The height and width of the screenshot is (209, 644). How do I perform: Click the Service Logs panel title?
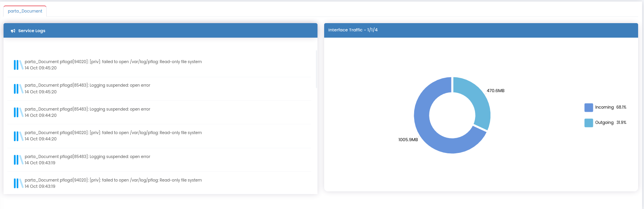pyautogui.click(x=31, y=31)
